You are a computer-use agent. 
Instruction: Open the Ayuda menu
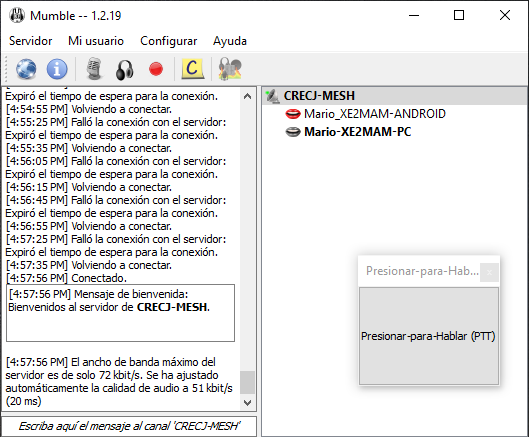pos(230,41)
